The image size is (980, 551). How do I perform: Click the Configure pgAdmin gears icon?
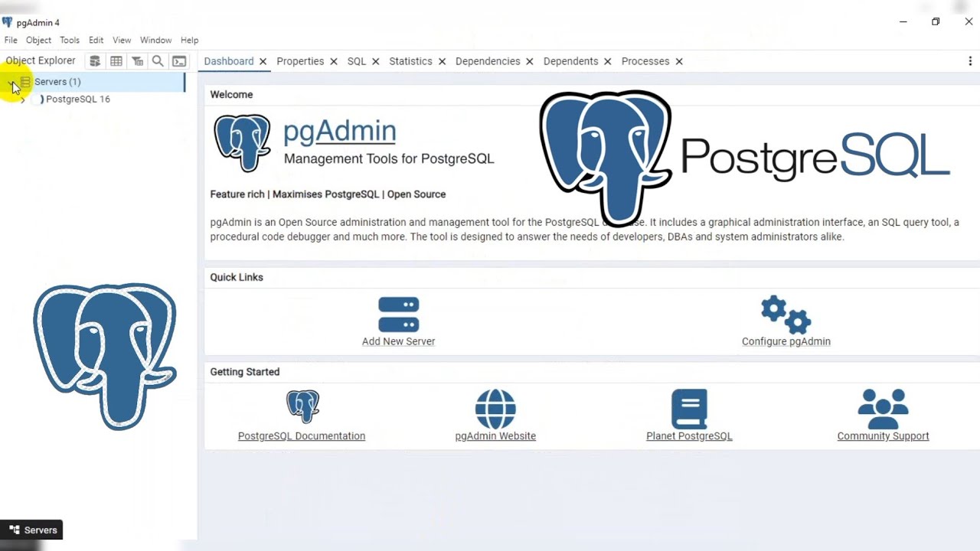click(x=786, y=315)
